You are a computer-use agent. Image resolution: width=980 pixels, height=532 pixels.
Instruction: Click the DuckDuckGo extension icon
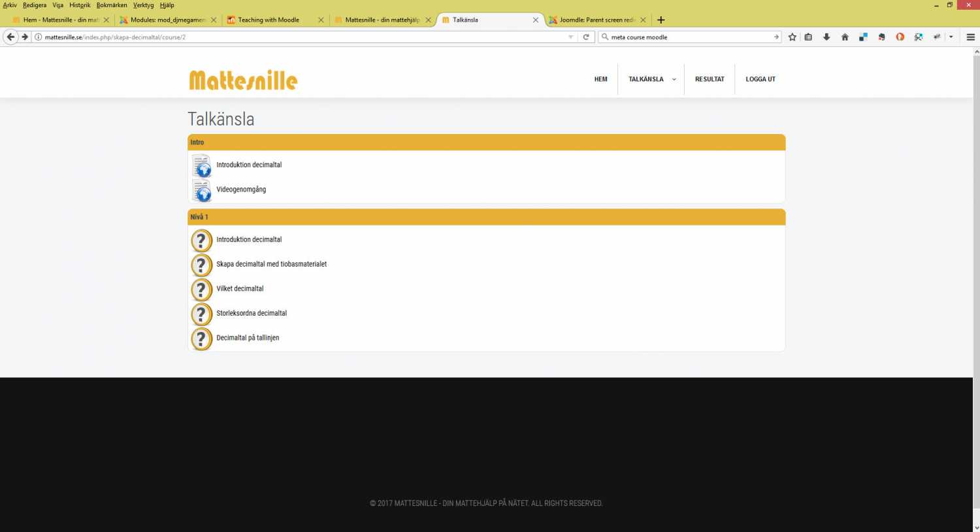point(900,37)
